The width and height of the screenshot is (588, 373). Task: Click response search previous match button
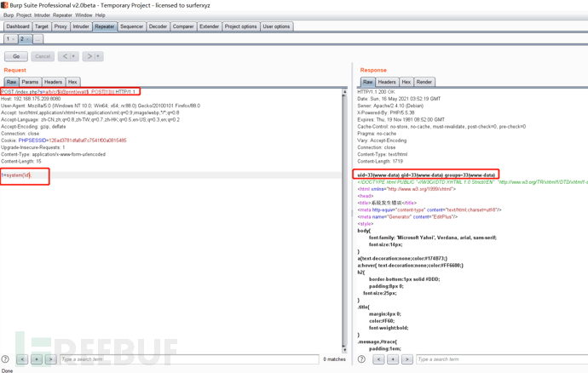(x=378, y=359)
